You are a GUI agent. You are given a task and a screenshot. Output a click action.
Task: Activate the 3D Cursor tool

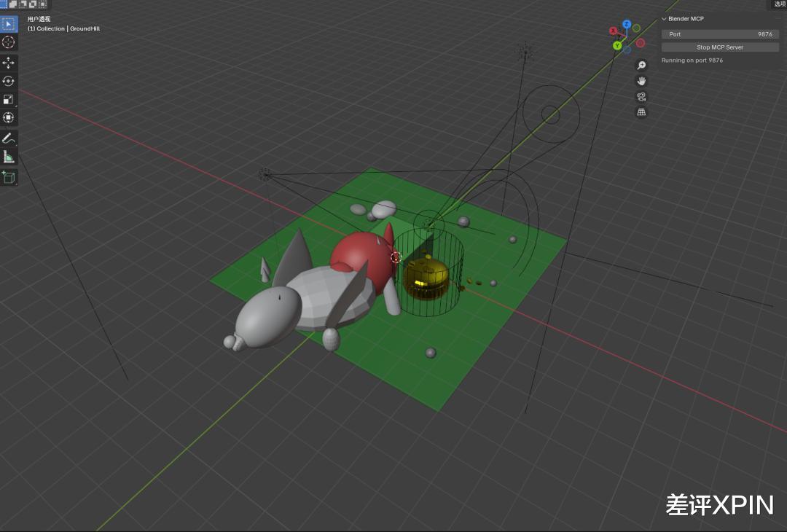pos(9,42)
